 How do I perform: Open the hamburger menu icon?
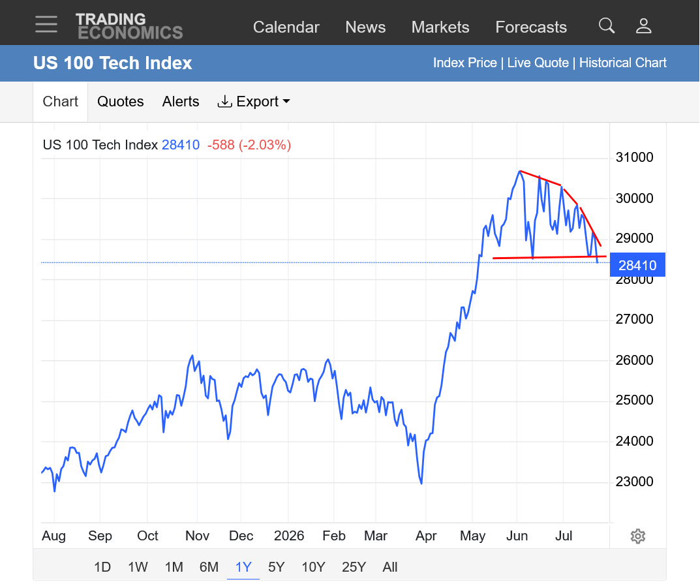point(46,24)
